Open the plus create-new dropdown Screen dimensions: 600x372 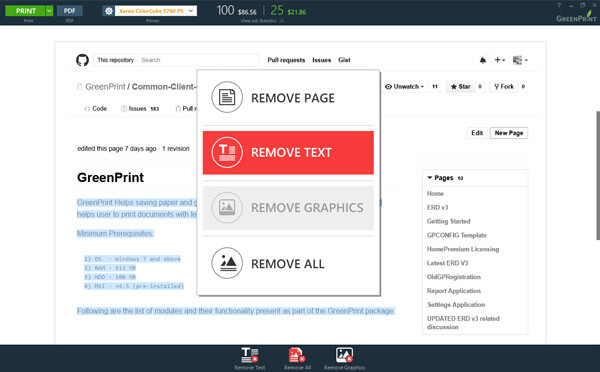point(500,60)
